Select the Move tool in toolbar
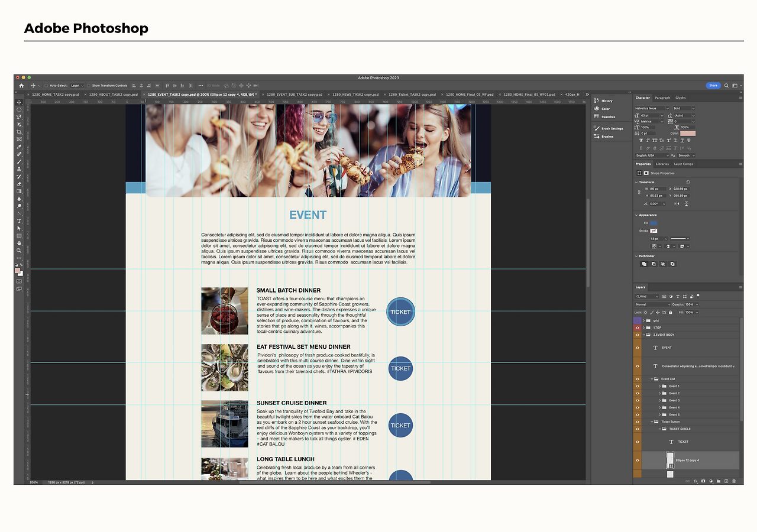 19,102
